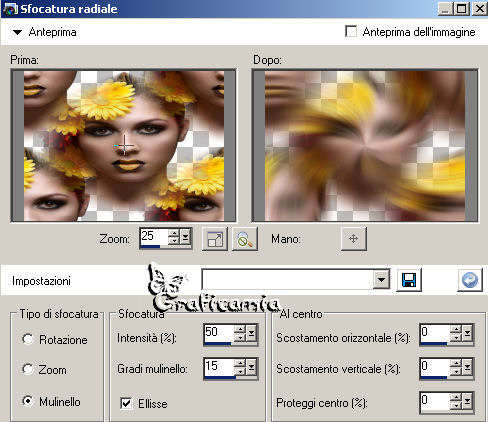Enable the Anteprima dell'immagine checkbox
This screenshot has height=422, width=488.
click(351, 32)
